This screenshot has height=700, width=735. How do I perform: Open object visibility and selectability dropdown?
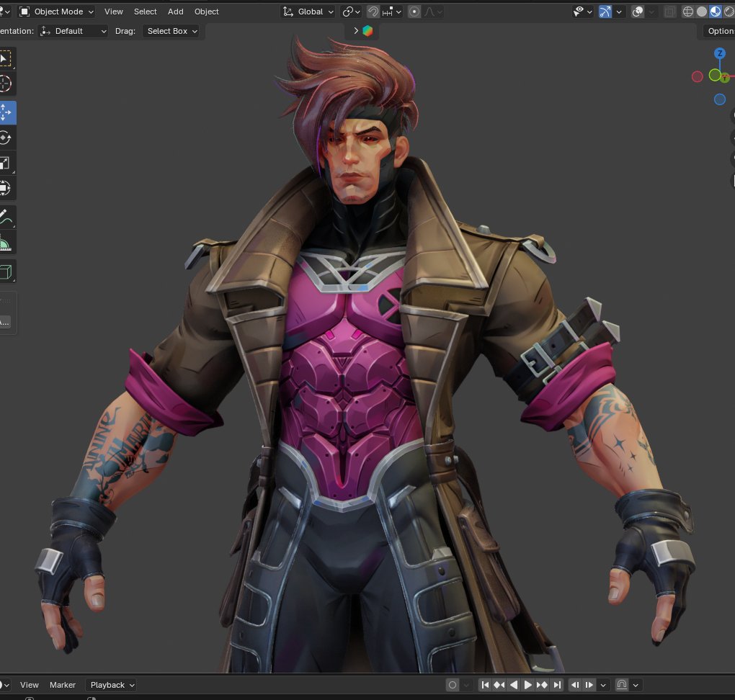(x=583, y=12)
